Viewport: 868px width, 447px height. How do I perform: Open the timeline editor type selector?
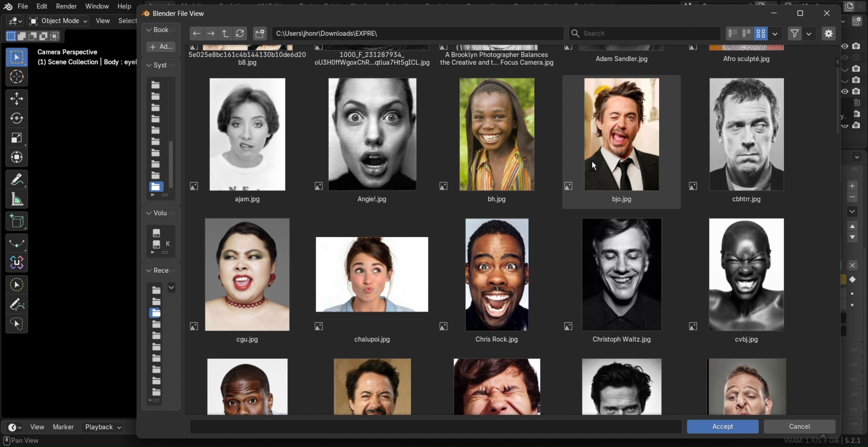[x=15, y=427]
